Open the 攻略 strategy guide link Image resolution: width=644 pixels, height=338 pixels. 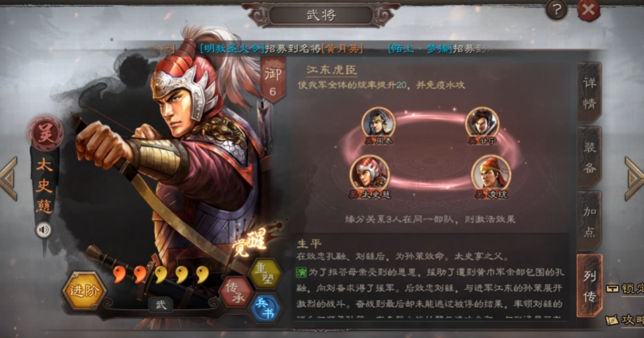(x=625, y=320)
